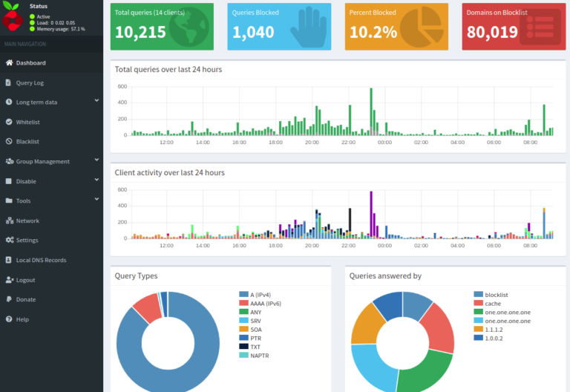Toggle A (IPv4) legend entry in Query Types
Screen dimensions: 570x392
(267, 295)
